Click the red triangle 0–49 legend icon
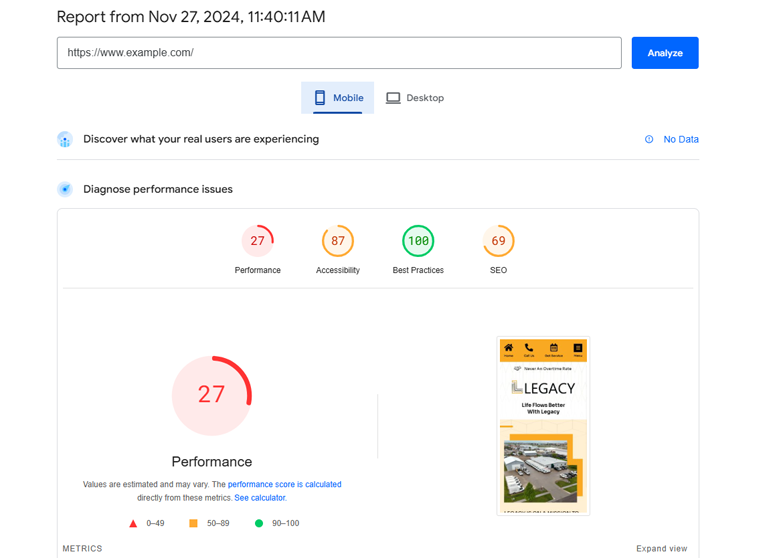 (133, 524)
